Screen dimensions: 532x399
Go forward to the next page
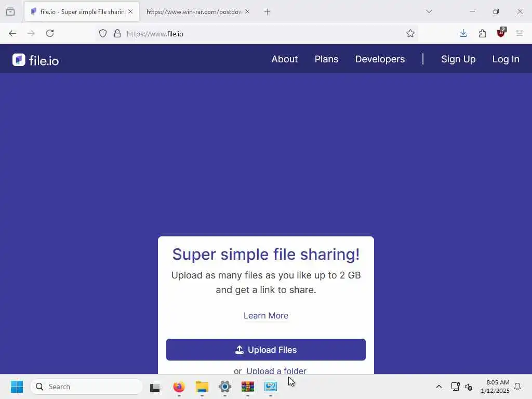(x=31, y=33)
